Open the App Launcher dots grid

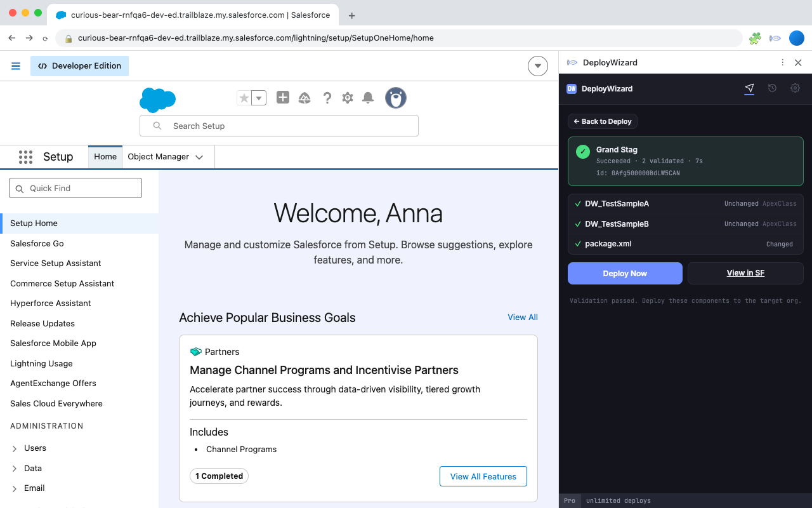click(25, 157)
